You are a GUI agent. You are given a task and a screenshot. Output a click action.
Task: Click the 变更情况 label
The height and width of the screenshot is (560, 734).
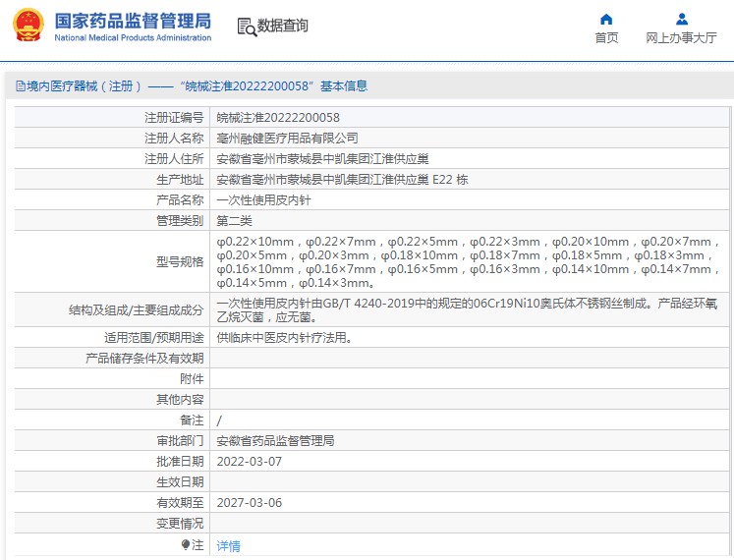point(180,523)
